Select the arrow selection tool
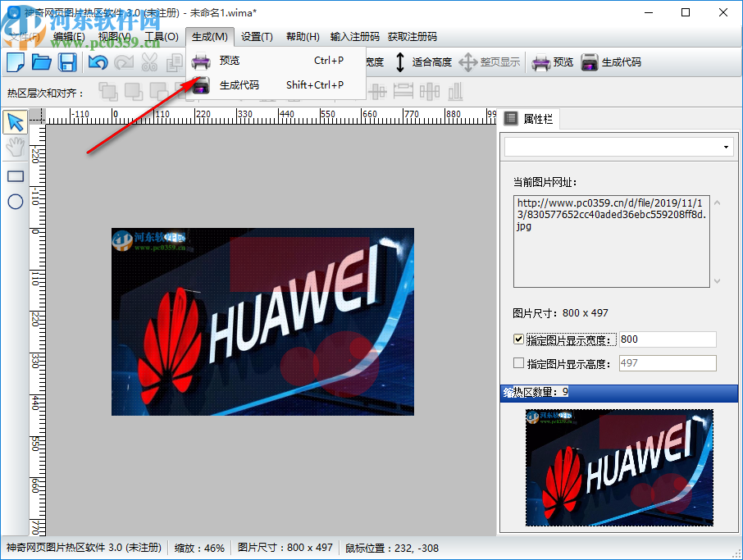The image size is (743, 560). pyautogui.click(x=14, y=121)
